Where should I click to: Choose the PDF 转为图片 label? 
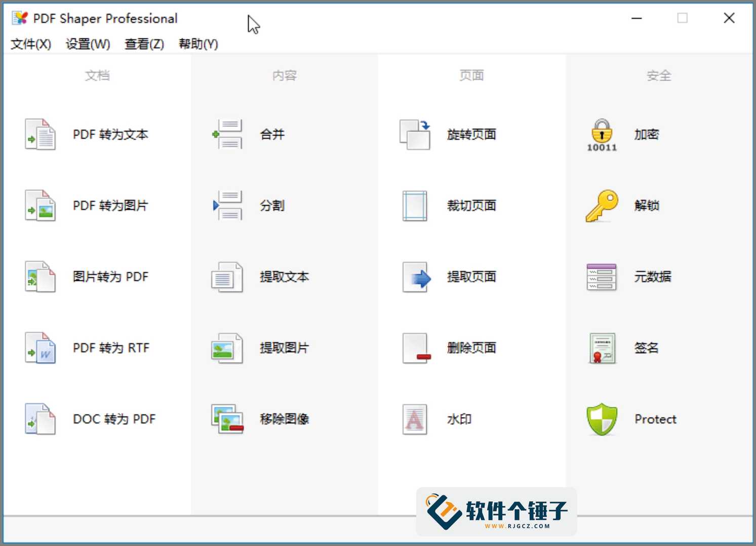pyautogui.click(x=110, y=206)
